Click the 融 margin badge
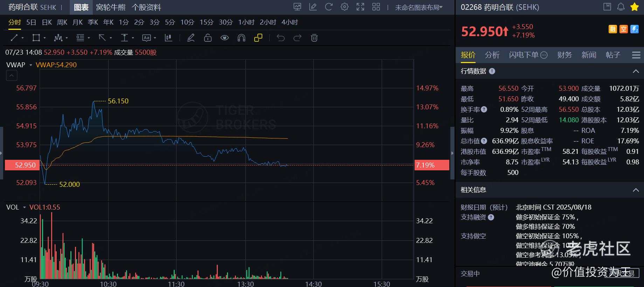 (x=613, y=29)
